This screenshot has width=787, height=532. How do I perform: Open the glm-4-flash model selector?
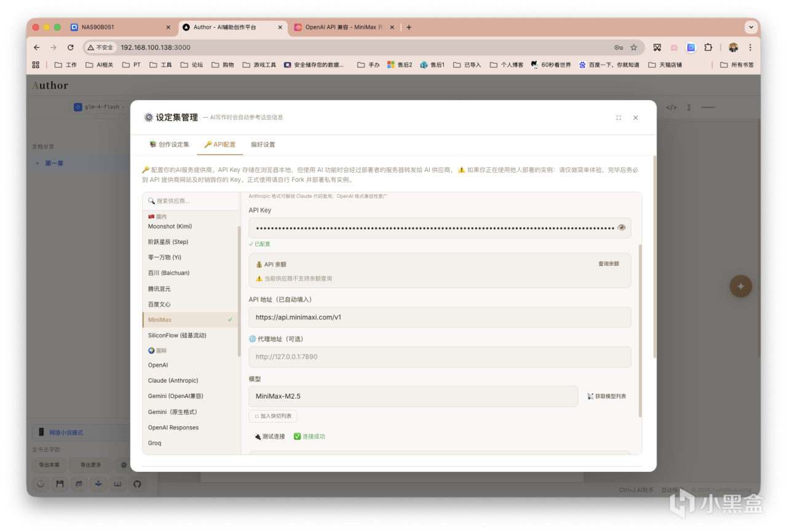click(x=98, y=107)
